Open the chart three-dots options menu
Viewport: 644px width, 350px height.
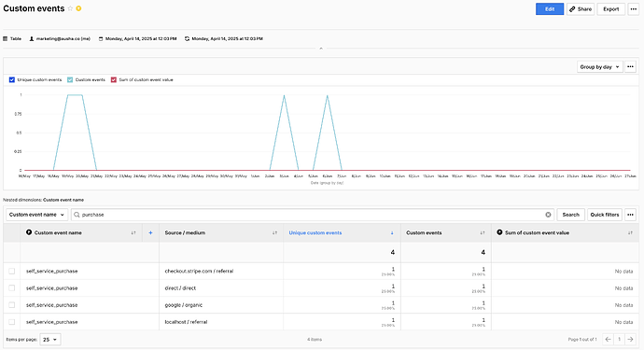coord(630,66)
